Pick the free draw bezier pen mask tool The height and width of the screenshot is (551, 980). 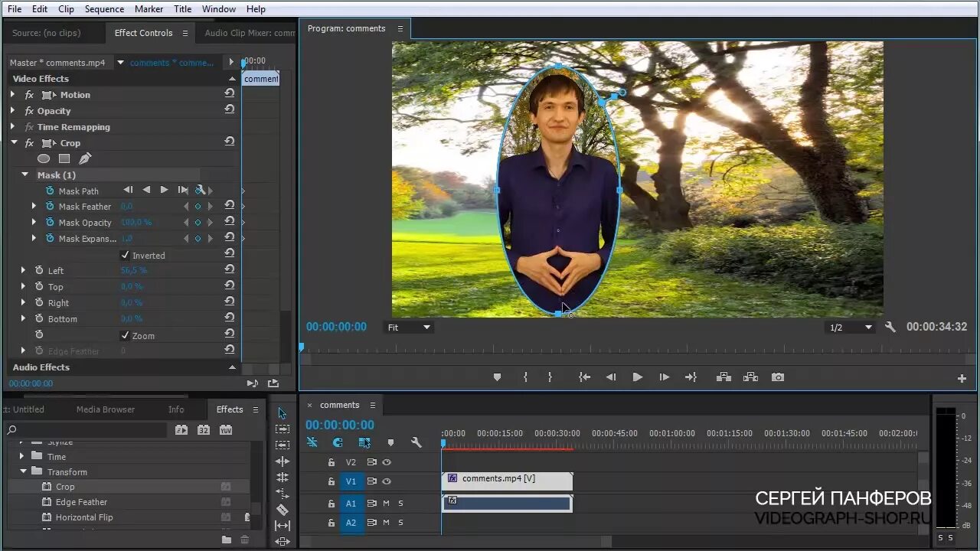85,158
